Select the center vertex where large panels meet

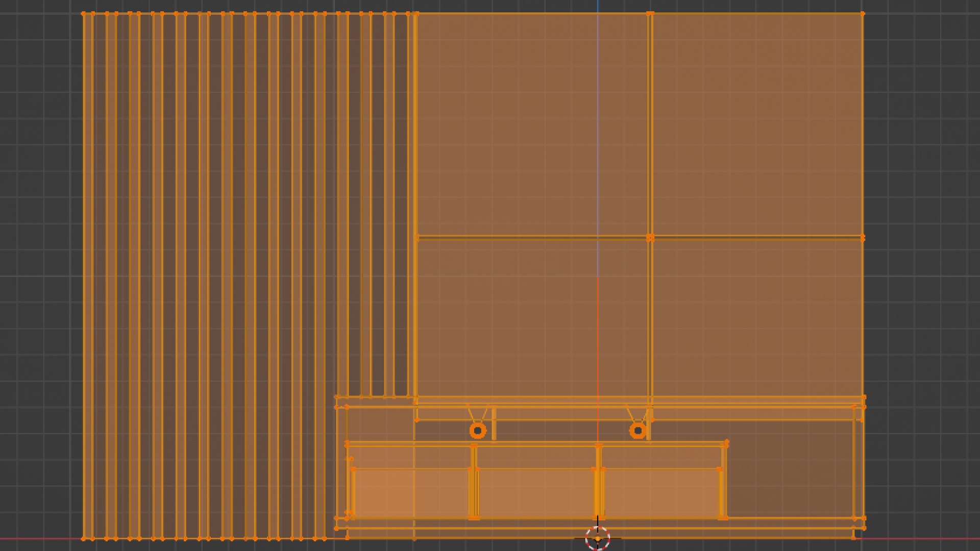[x=650, y=238]
